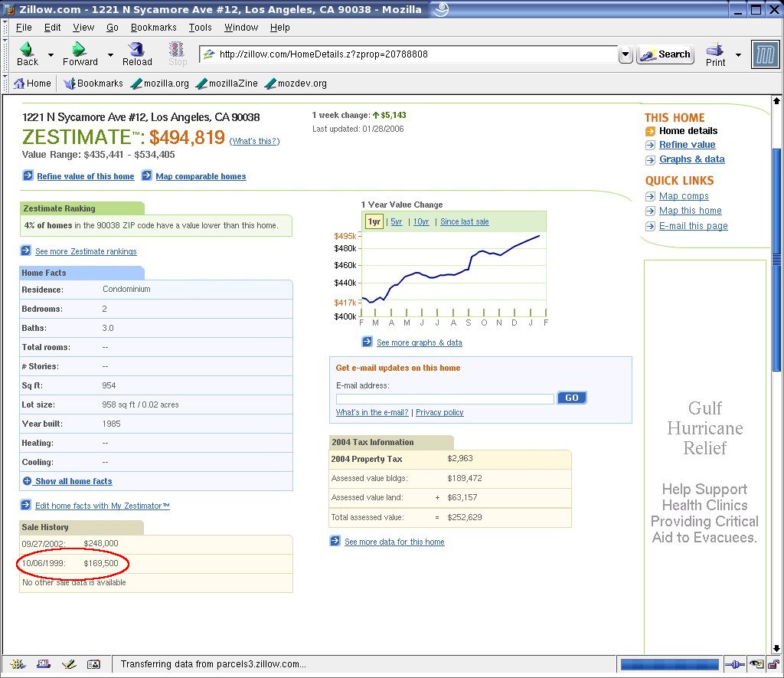Click arrow icon beside E-mail this page
The height and width of the screenshot is (678, 784).
[650, 226]
